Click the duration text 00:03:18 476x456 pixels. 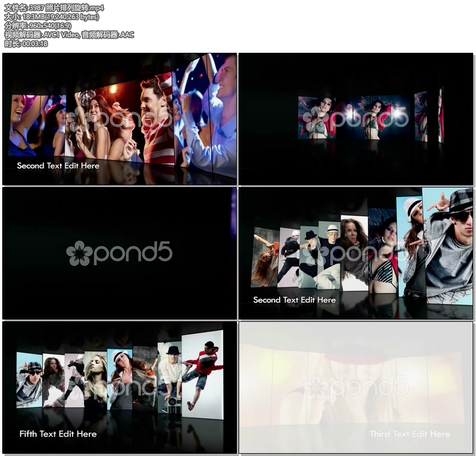click(x=26, y=44)
